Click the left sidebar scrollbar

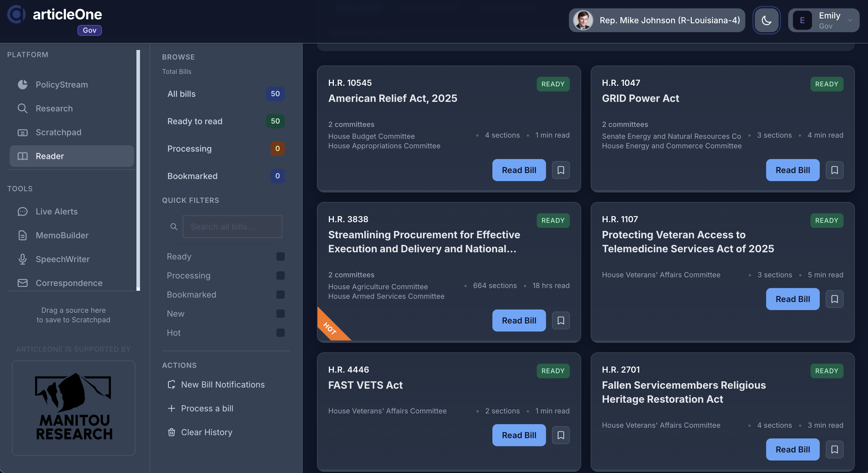138,170
